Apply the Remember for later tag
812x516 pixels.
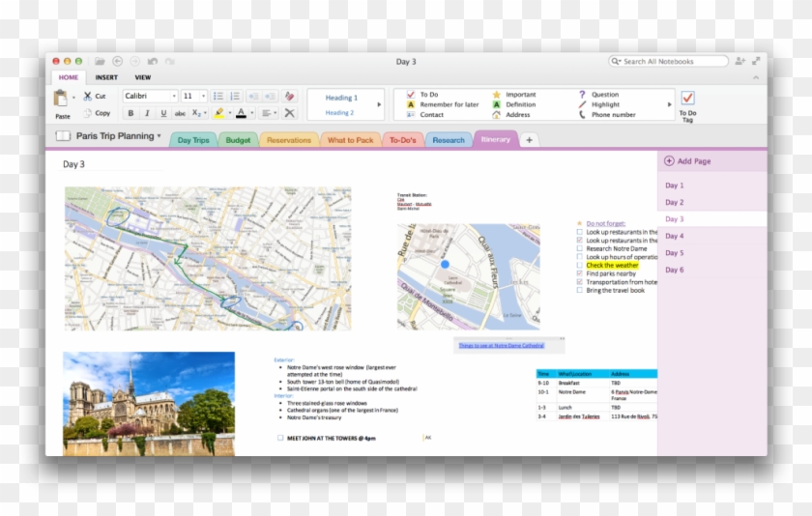(443, 104)
